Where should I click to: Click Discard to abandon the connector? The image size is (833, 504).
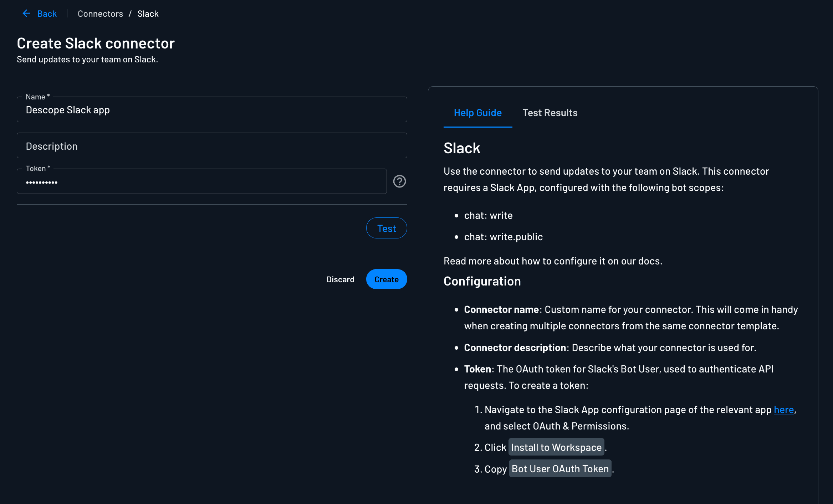[x=341, y=279]
